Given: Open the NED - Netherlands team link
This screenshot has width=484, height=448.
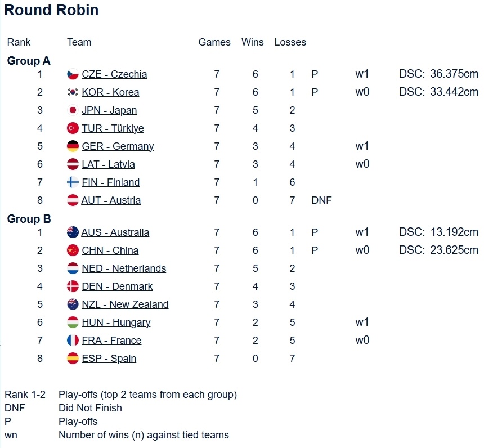Looking at the screenshot, I should click(x=124, y=268).
